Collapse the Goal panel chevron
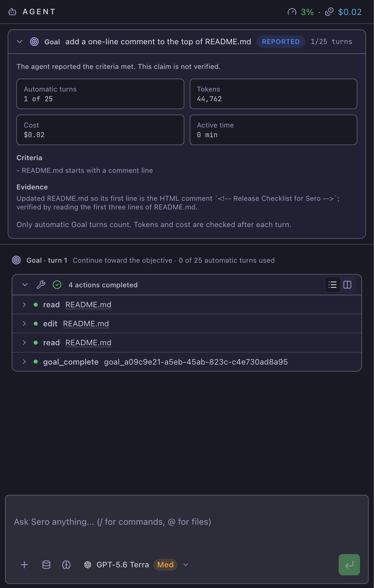Screen dimensions: 374x588 pyautogui.click(x=20, y=42)
